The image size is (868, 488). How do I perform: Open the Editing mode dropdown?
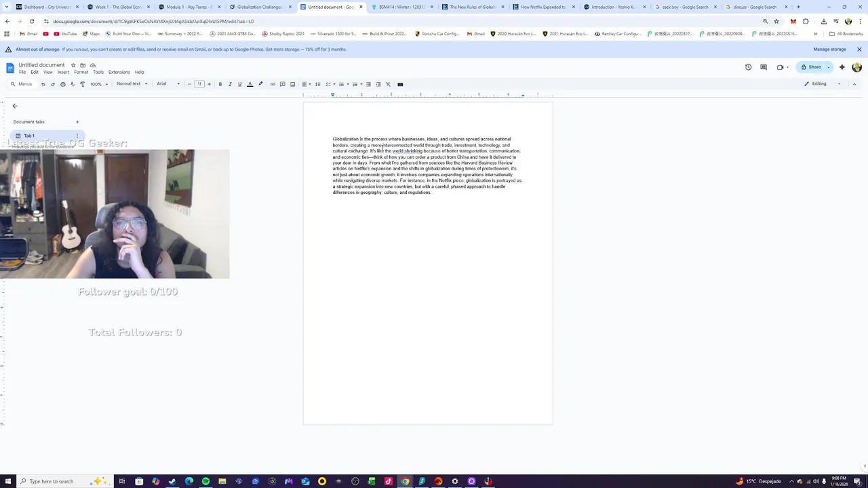823,84
